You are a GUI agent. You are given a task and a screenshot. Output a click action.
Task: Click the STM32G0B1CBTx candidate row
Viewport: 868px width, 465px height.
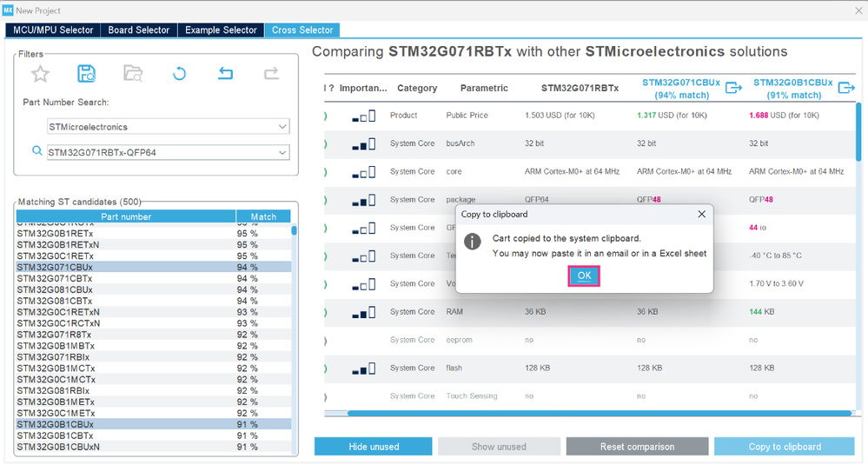pos(153,435)
